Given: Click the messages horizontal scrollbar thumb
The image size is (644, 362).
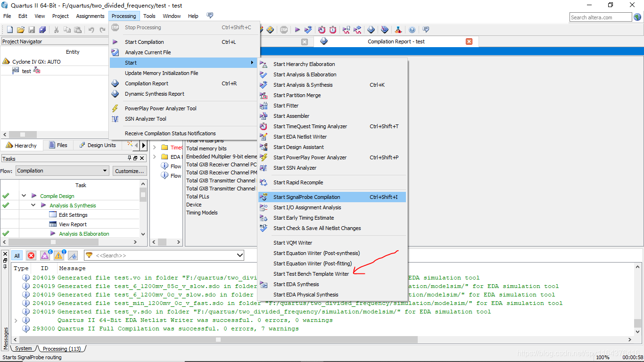Looking at the screenshot, I should click(218, 339).
